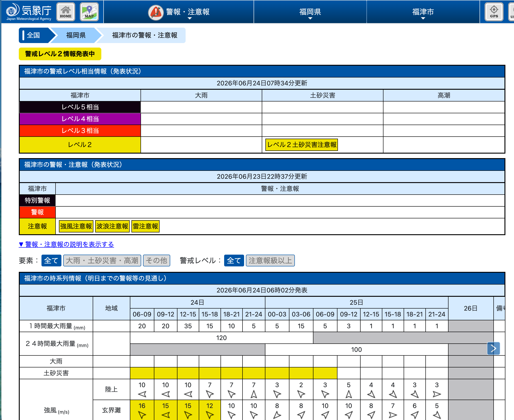
Task: Click the red warning alert icon
Action: pos(156,12)
